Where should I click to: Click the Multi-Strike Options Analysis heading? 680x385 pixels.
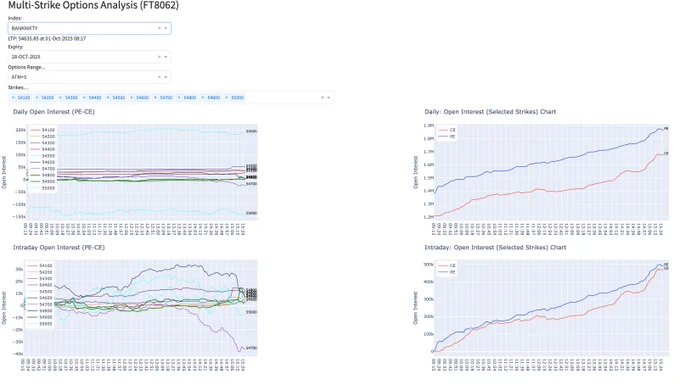coord(93,5)
